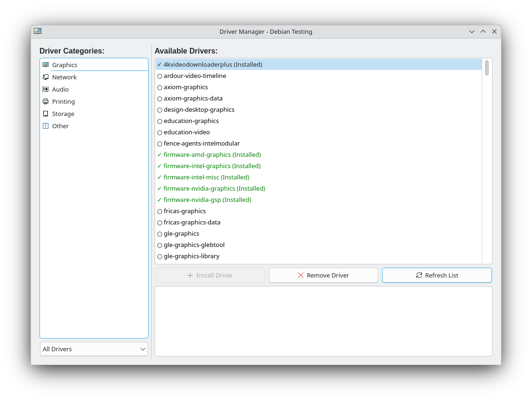Select the circle next to axiom-graphics

pos(160,87)
